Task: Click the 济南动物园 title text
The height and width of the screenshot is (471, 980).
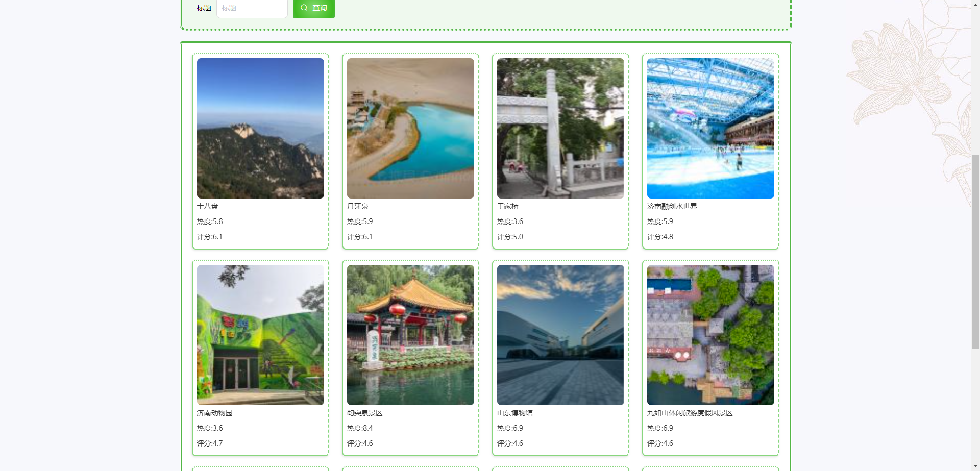Action: tap(215, 413)
